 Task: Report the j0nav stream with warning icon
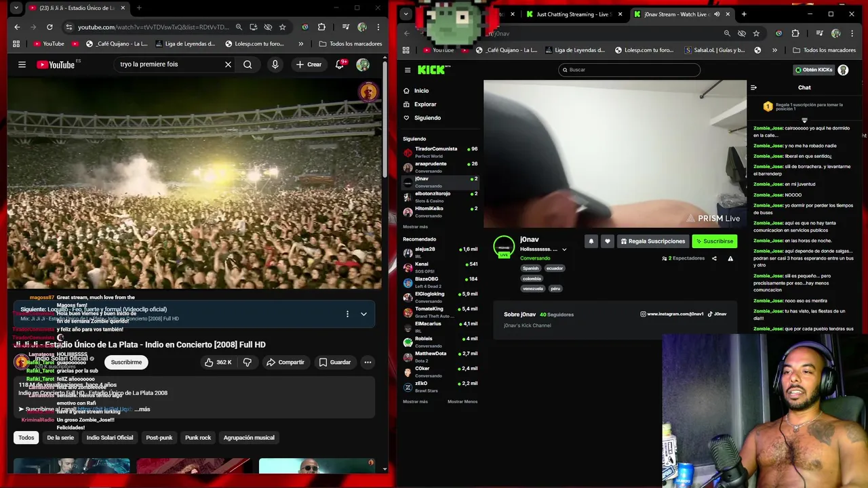[730, 258]
